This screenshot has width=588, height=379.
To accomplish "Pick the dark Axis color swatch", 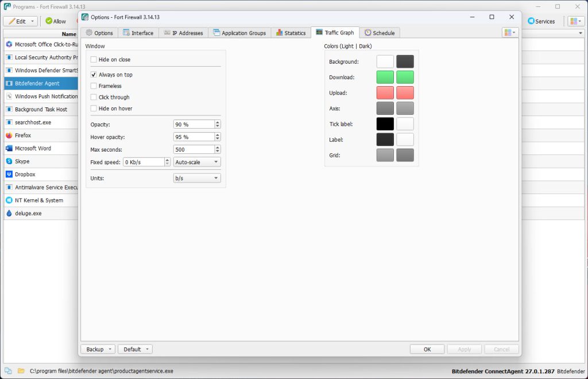I will pyautogui.click(x=405, y=109).
